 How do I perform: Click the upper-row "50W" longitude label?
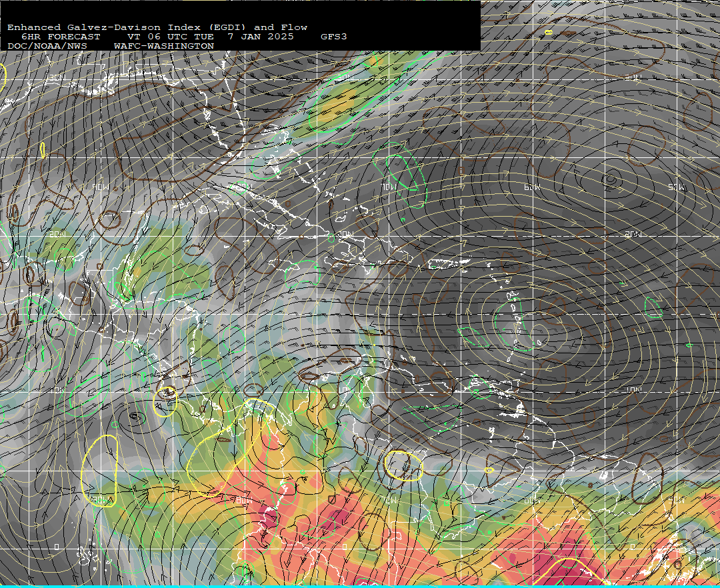[x=677, y=187]
